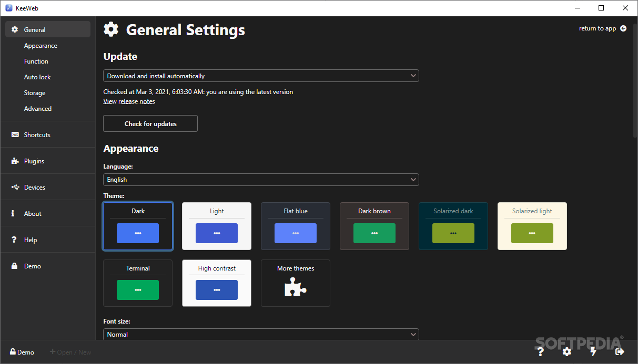Choose the High contrast theme
The width and height of the screenshot is (638, 364).
(x=217, y=283)
